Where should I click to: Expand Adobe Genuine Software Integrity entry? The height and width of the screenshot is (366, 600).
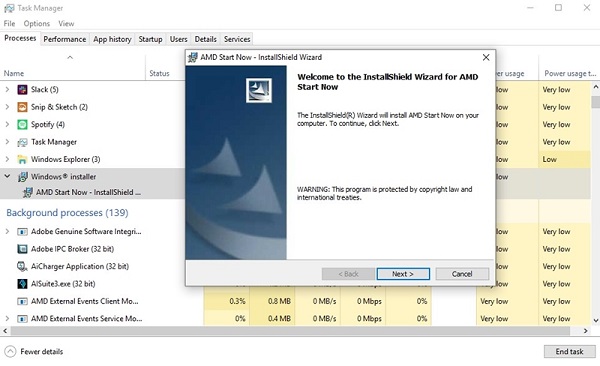click(7, 231)
